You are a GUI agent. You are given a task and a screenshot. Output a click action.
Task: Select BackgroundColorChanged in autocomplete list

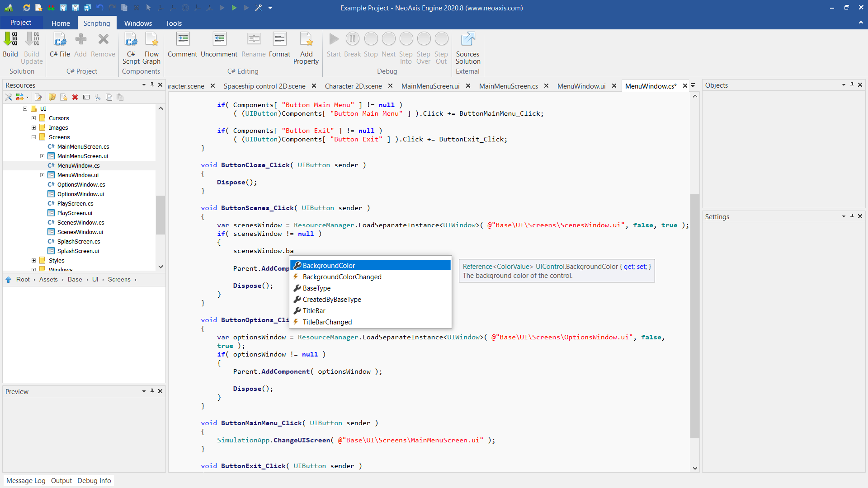pyautogui.click(x=370, y=277)
